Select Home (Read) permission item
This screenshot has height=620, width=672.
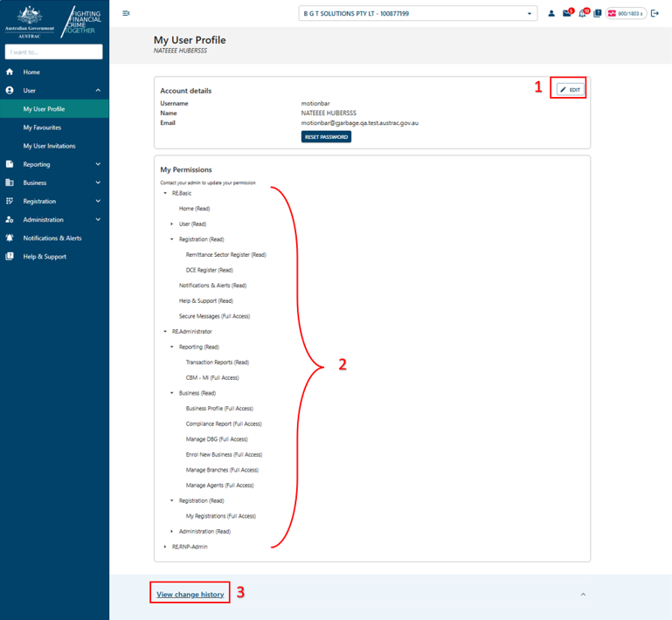click(195, 209)
